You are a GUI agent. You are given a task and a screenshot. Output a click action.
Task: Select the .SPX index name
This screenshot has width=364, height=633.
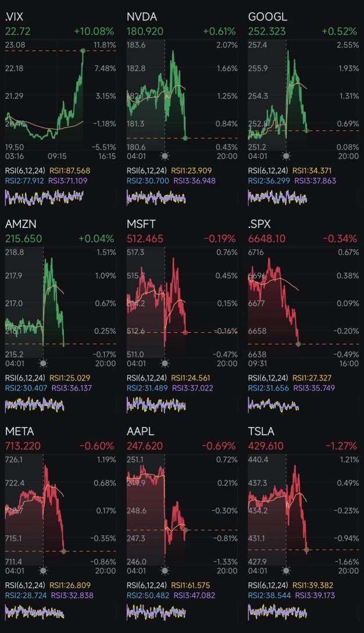coord(259,224)
